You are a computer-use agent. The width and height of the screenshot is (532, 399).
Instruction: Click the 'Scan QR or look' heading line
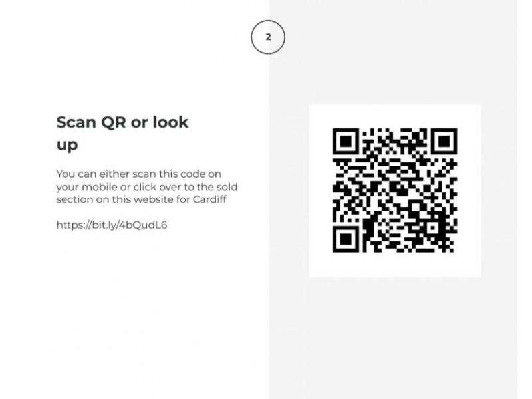pos(122,122)
